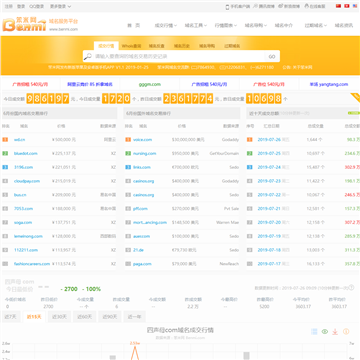
Task: Click rank 3 badge beside 3196.com
Action: [x=5, y=167]
